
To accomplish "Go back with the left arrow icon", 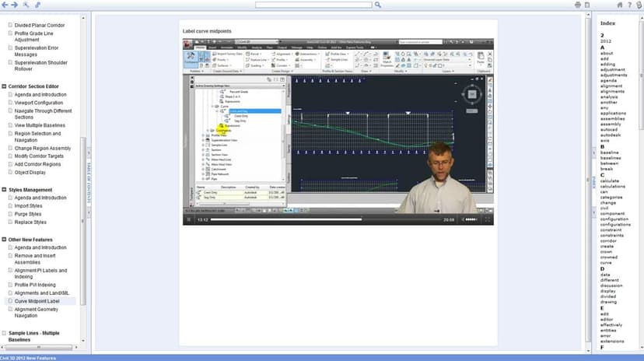I will pos(5,5).
